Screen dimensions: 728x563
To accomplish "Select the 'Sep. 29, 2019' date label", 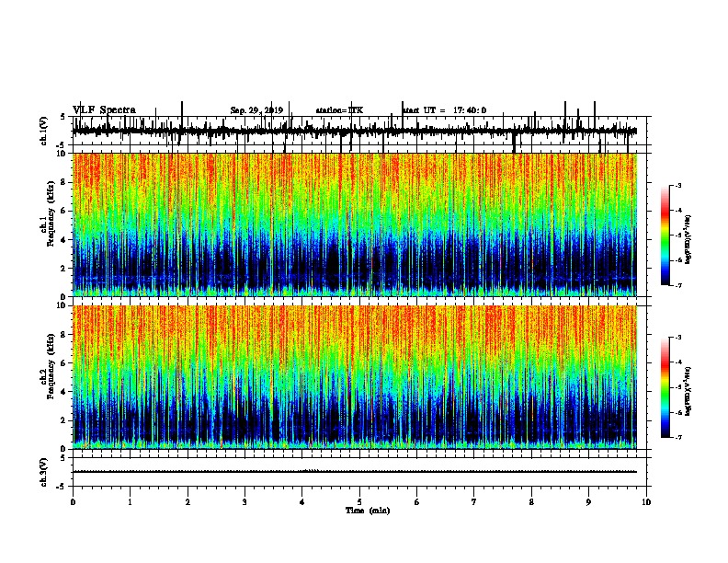I will [256, 110].
